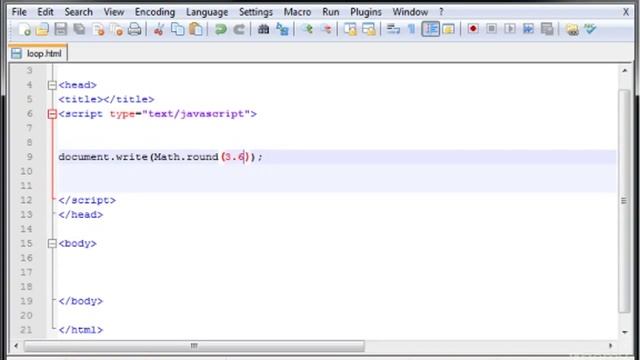Viewport: 640px width, 360px height.
Task: Open the Replace dialog icon
Action: point(282,29)
